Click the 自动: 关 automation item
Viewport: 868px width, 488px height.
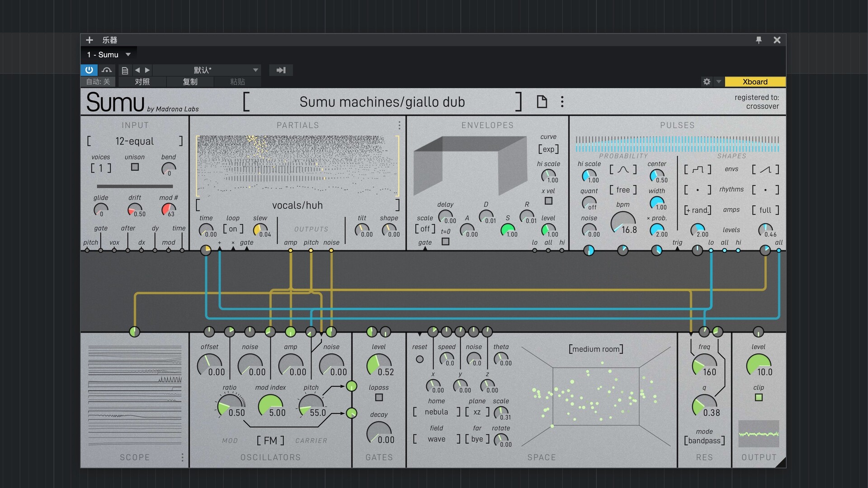pyautogui.click(x=98, y=82)
